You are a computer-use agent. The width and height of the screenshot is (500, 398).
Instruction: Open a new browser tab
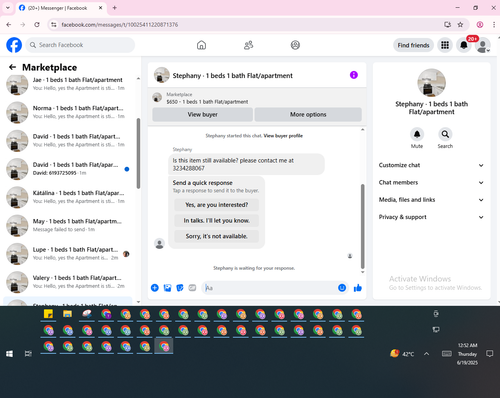click(x=115, y=8)
